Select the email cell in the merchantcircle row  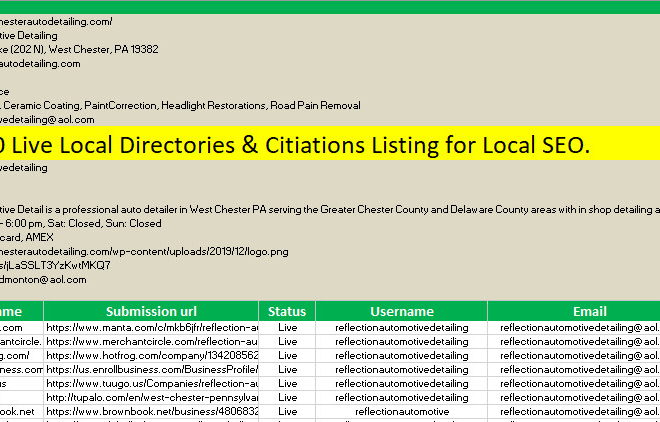tap(574, 341)
